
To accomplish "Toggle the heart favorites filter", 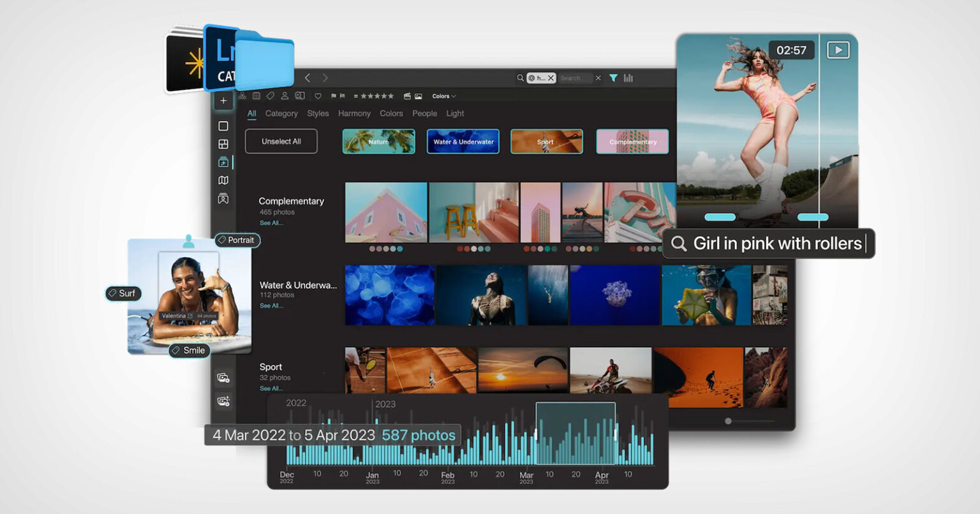I will [x=318, y=96].
